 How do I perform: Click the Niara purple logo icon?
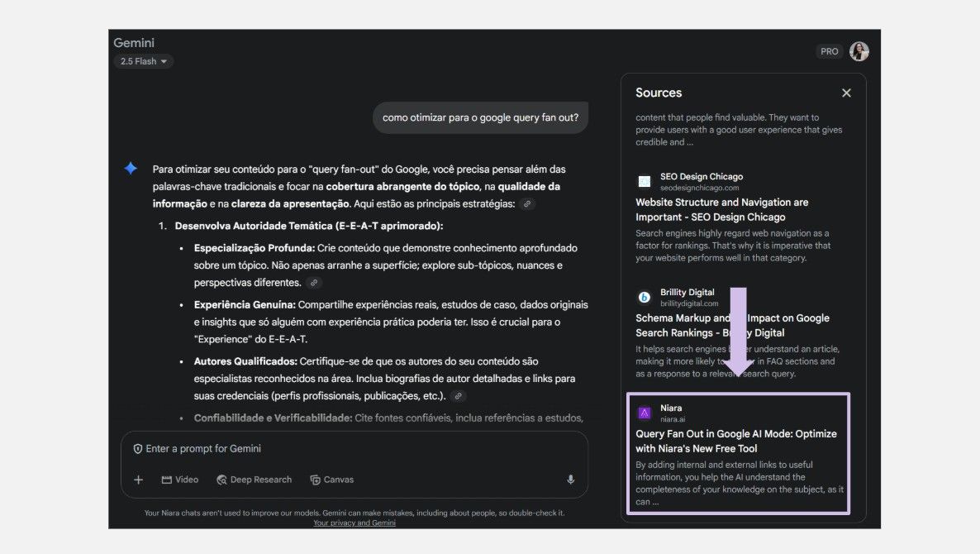click(645, 413)
